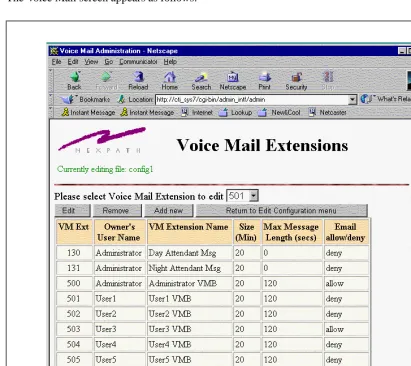Viewport: 411px width, 366px height.
Task: Click inside the Location URL field
Action: pos(252,99)
